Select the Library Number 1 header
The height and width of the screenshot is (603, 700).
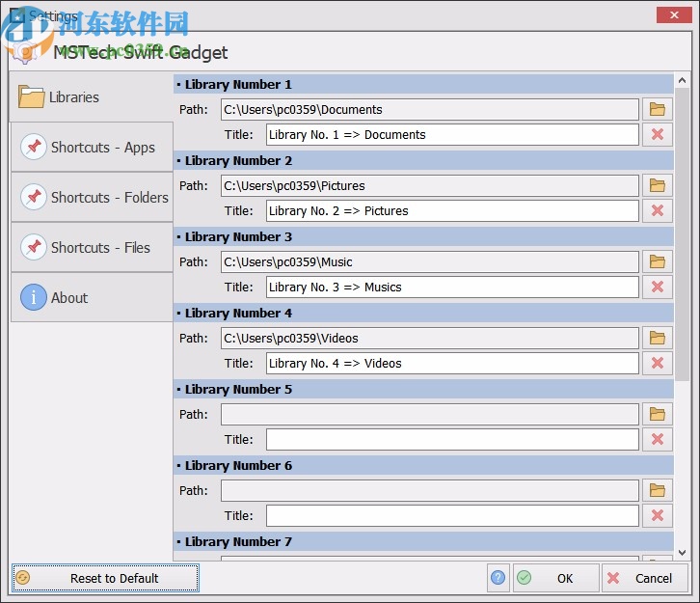423,84
